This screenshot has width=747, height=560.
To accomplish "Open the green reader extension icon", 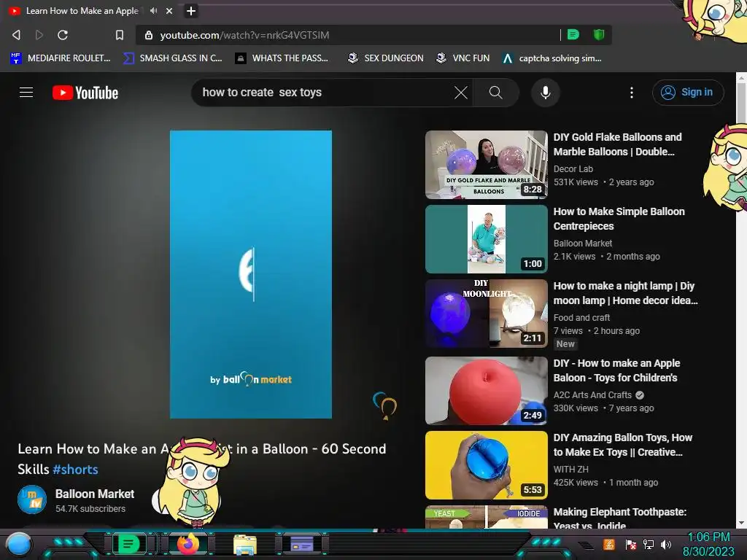I will click(573, 34).
